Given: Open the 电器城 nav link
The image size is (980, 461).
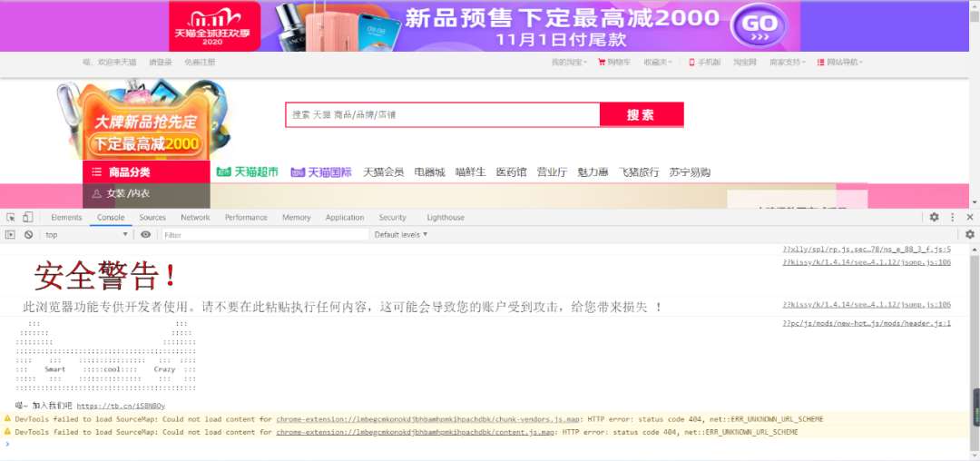Looking at the screenshot, I should [429, 172].
